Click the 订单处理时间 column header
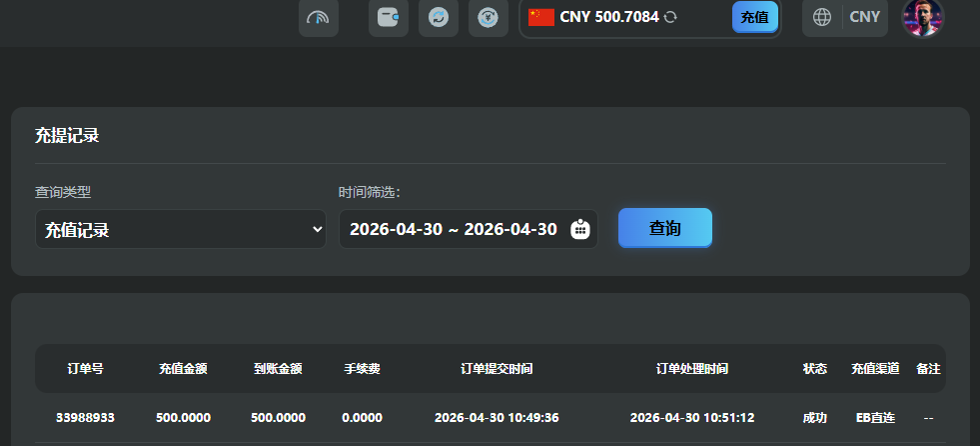The height and width of the screenshot is (446, 980). 692,369
